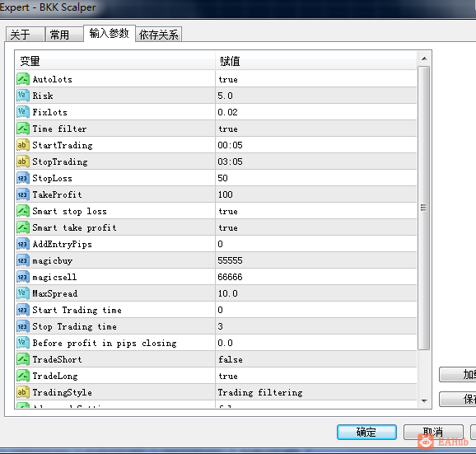Click the Smart stop loss variable name
This screenshot has height=454, width=476.
click(69, 211)
